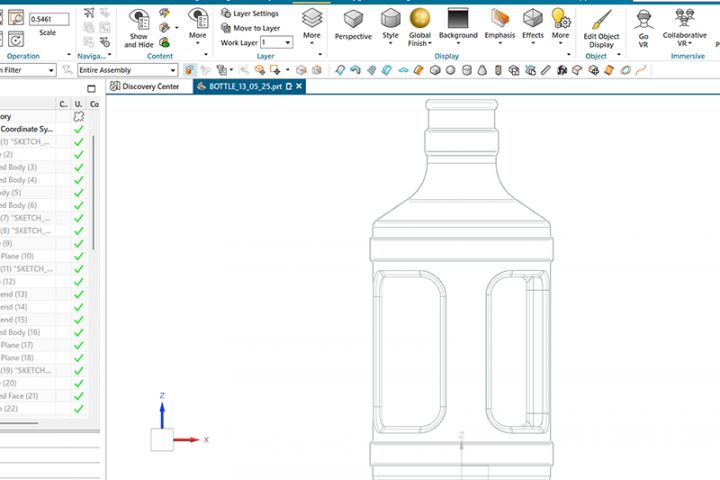Click the bottle neck in the viewport

(461, 120)
